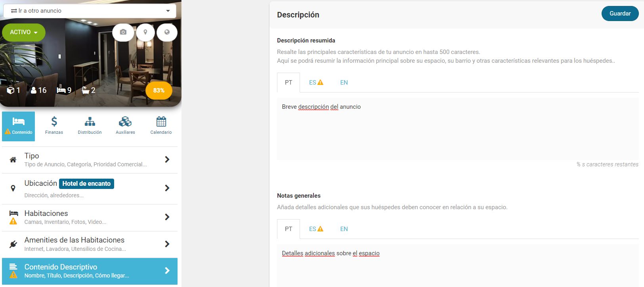Select ES tab under Descripción resumida
Screen dimensions: 644x287
click(x=316, y=83)
